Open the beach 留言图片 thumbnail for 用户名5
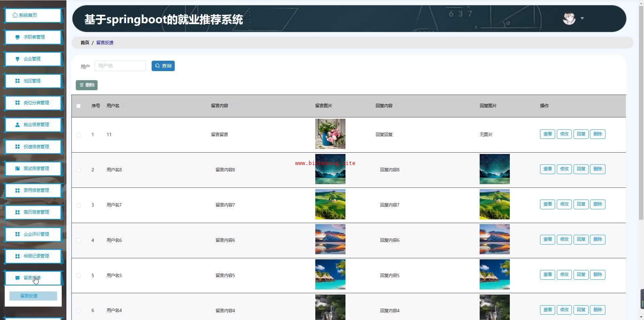 click(x=330, y=274)
